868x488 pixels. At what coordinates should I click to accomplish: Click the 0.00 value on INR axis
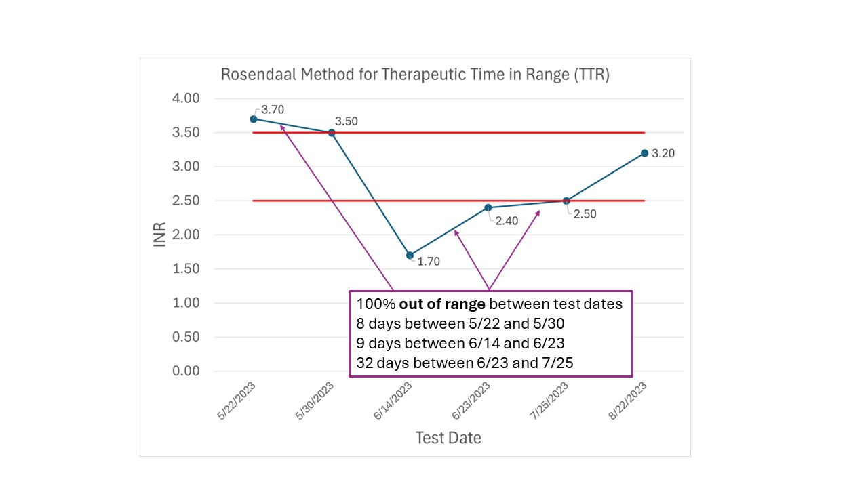pyautogui.click(x=183, y=371)
